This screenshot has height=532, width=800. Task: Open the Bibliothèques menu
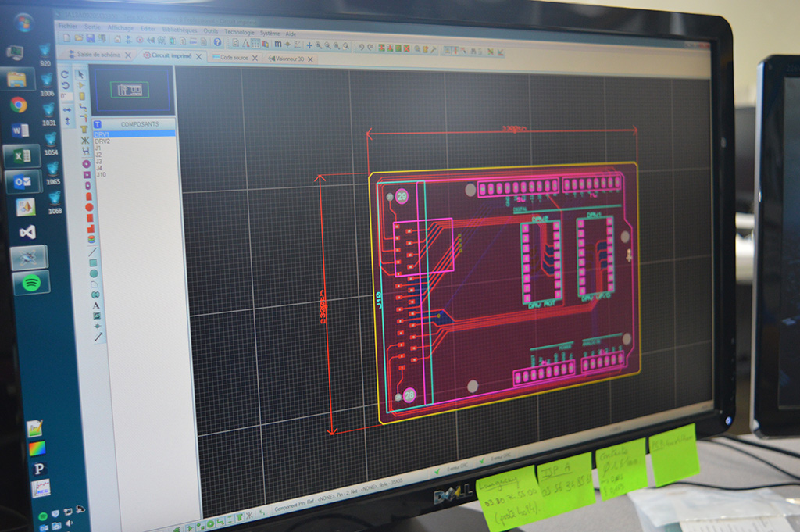180,30
